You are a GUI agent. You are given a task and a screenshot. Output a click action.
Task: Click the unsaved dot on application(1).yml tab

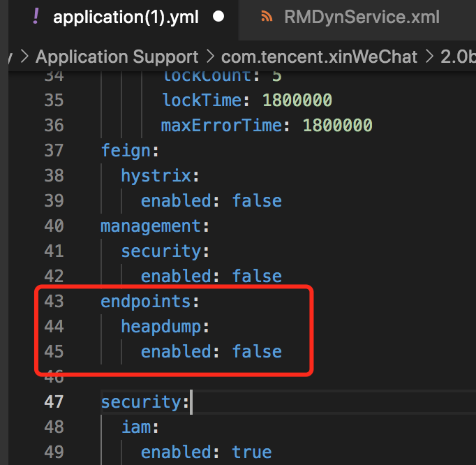tap(218, 17)
